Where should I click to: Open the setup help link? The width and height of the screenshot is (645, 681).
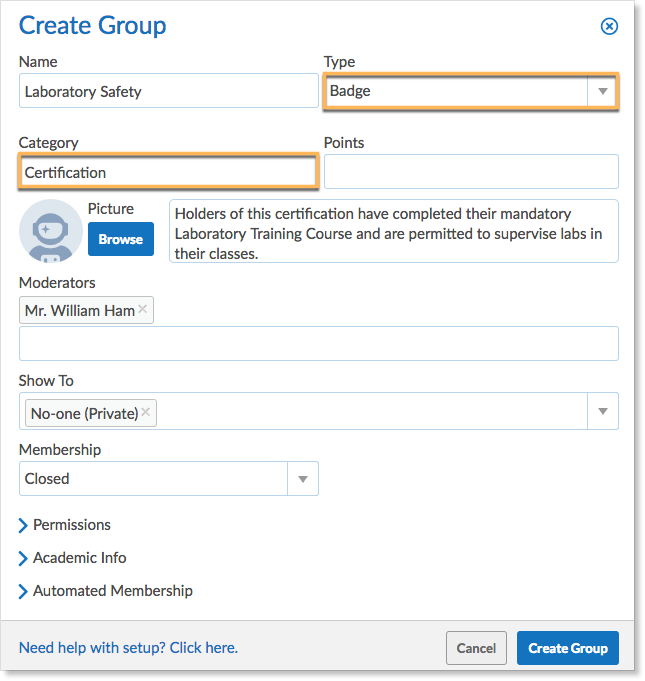[x=129, y=648]
